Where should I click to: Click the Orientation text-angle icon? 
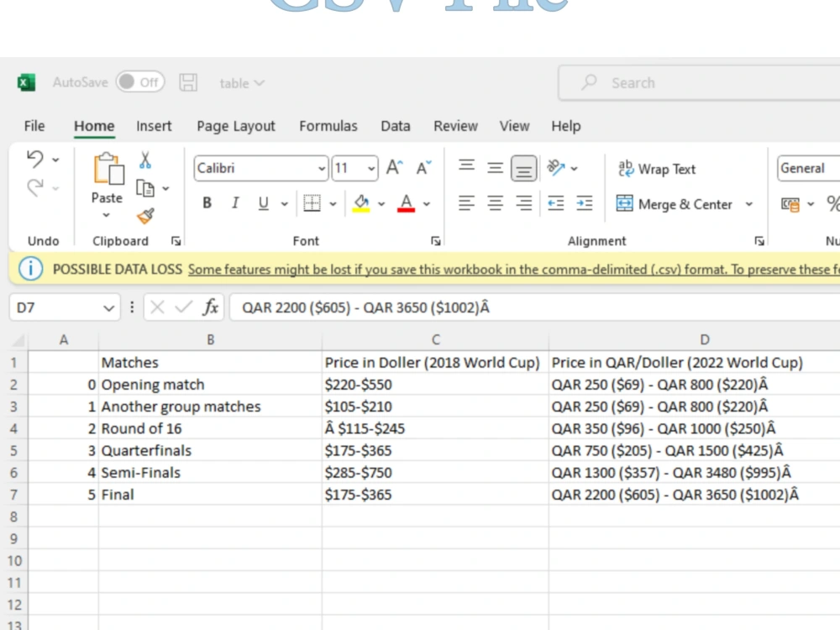[556, 168]
